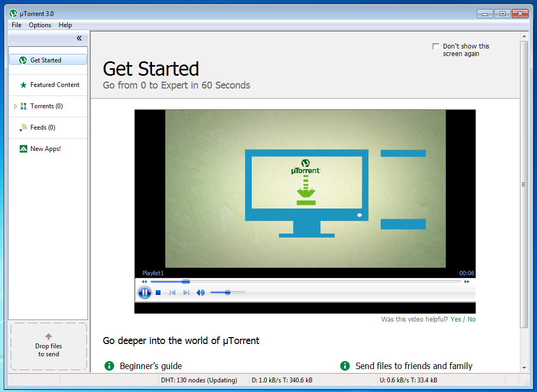Expand the Torrents tree node arrow
Screen dimensions: 537x392
[15, 106]
